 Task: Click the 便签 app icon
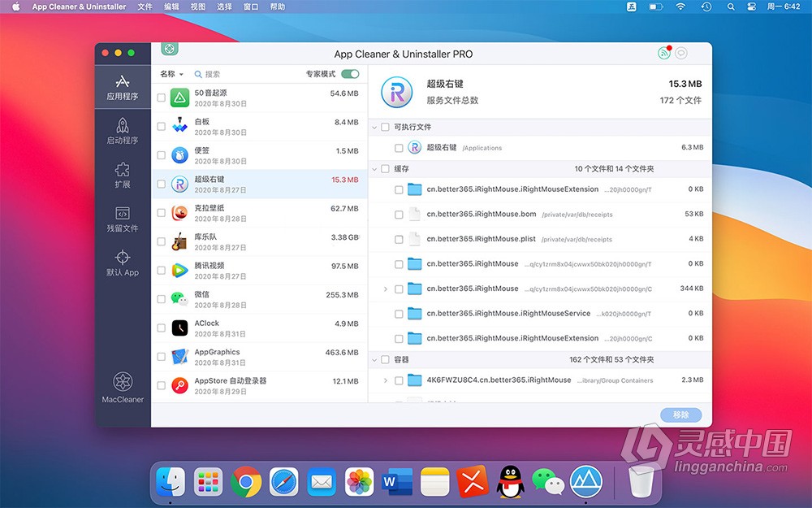pyautogui.click(x=179, y=155)
